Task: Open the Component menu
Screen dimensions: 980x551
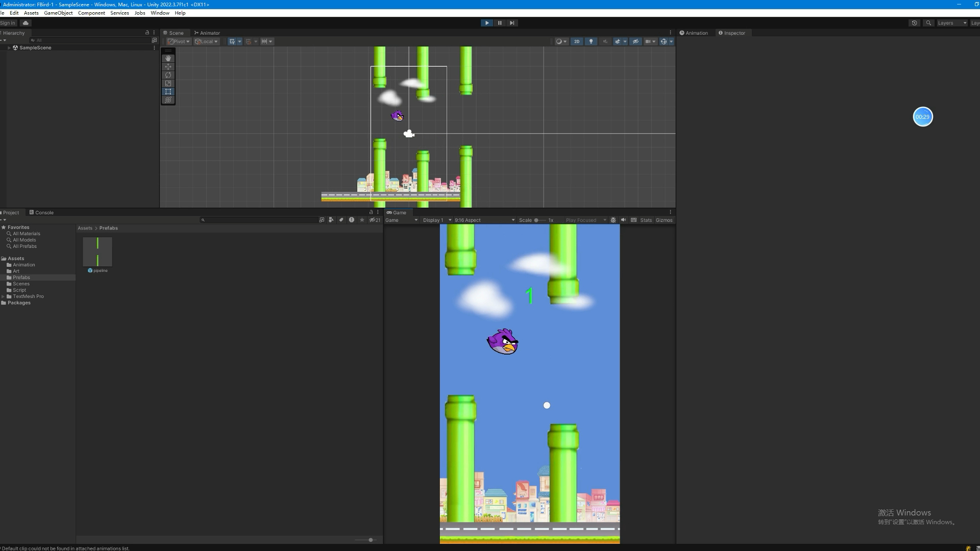Action: click(x=91, y=13)
